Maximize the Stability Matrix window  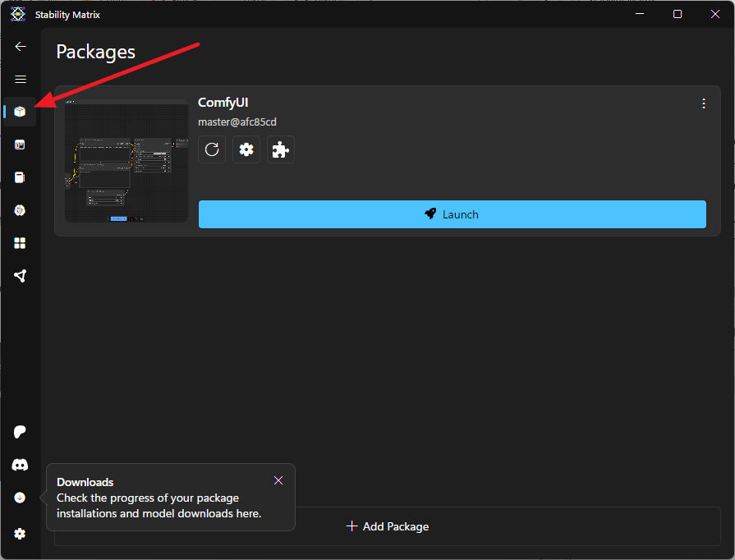[678, 15]
